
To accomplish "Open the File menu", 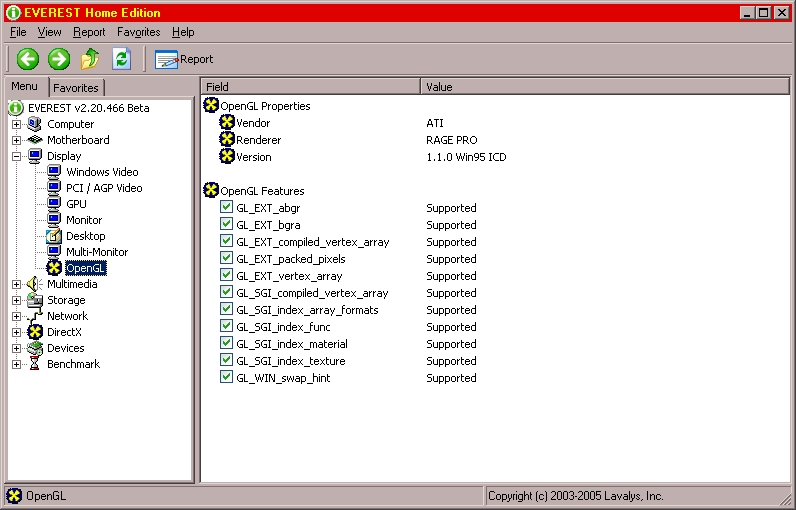I will click(18, 32).
